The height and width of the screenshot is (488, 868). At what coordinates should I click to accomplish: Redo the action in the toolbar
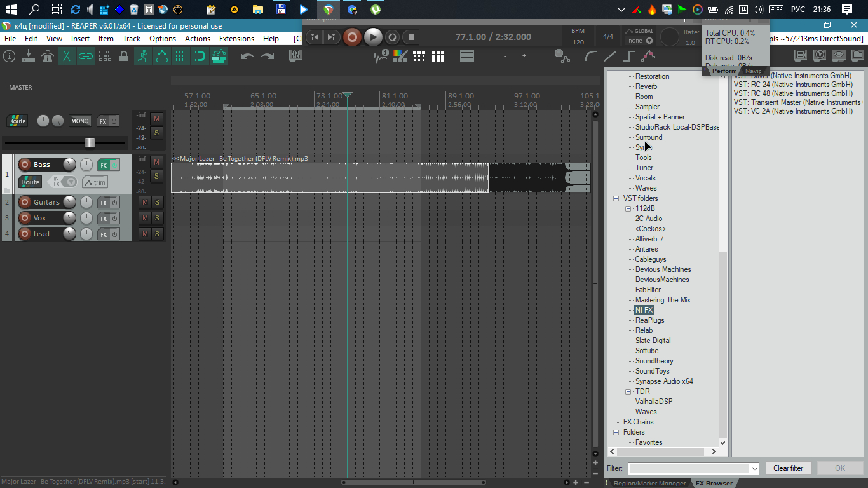[268, 57]
